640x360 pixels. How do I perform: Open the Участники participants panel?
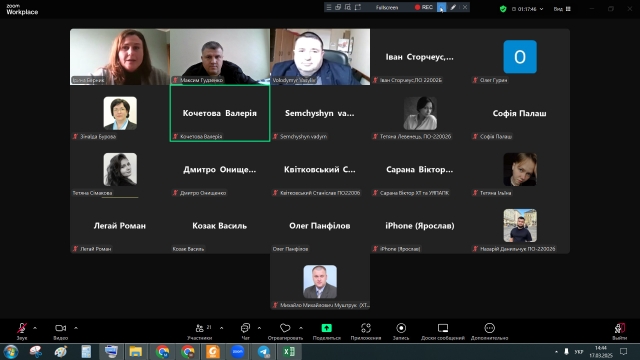(x=200, y=331)
